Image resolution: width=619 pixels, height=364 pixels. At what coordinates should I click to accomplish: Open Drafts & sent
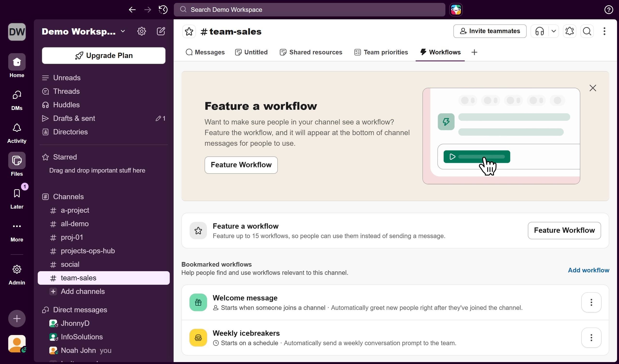pos(104,118)
